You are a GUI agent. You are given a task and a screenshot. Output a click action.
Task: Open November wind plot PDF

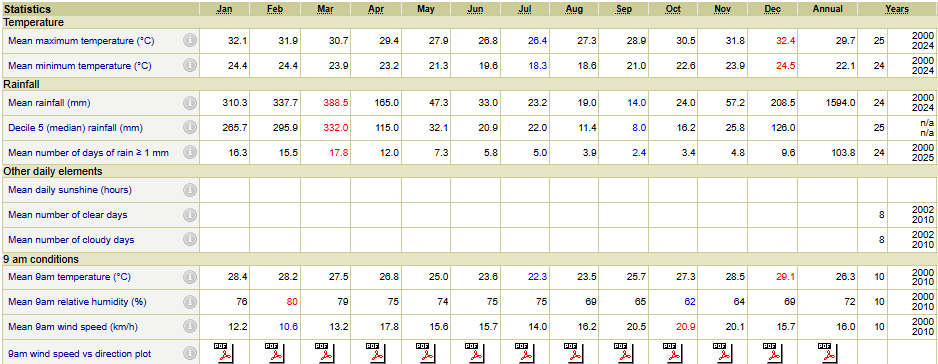coord(723,353)
